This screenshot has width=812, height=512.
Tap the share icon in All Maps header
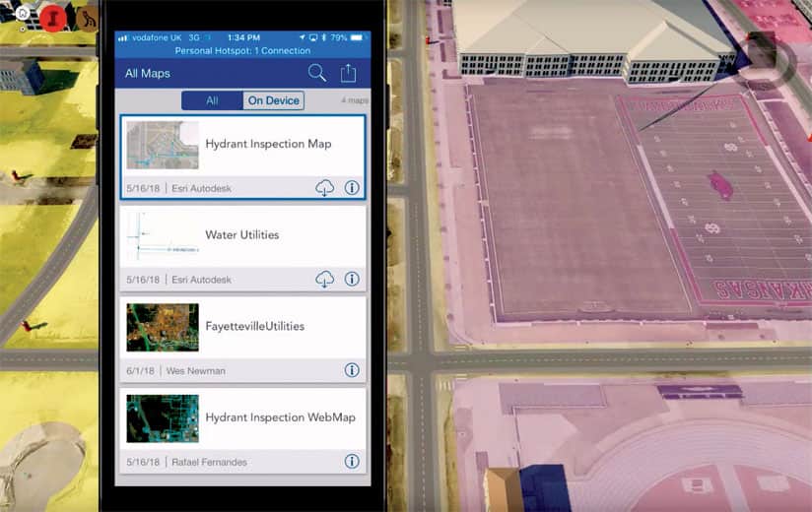point(348,73)
